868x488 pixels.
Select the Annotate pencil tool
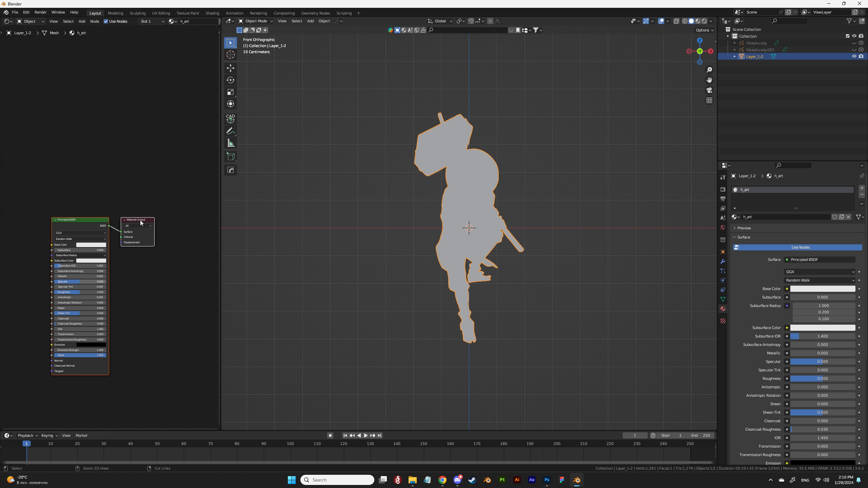231,131
